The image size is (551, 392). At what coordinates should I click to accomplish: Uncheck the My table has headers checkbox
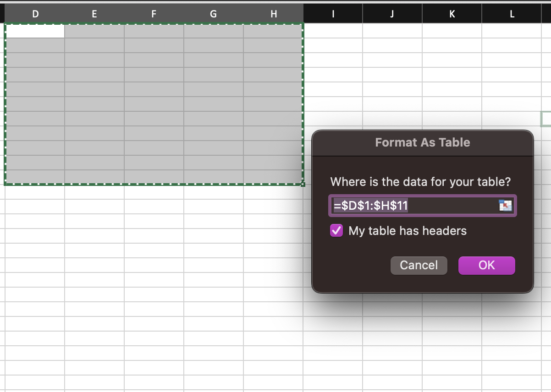click(x=336, y=230)
